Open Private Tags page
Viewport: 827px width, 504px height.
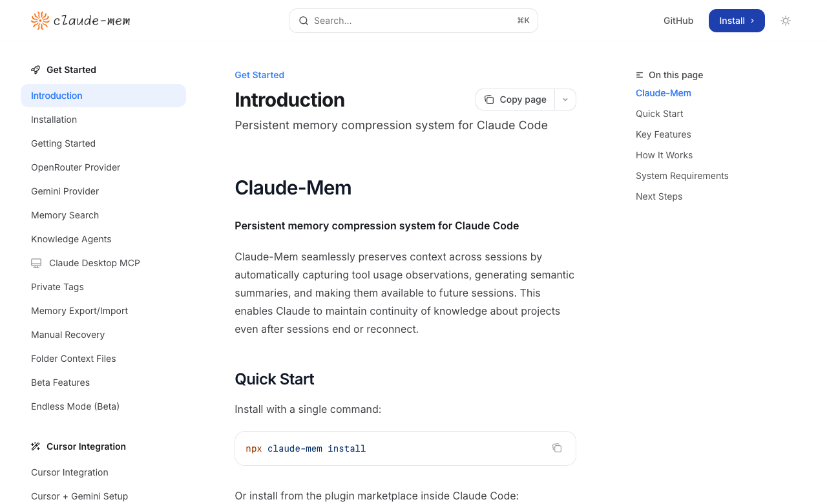(x=103, y=287)
